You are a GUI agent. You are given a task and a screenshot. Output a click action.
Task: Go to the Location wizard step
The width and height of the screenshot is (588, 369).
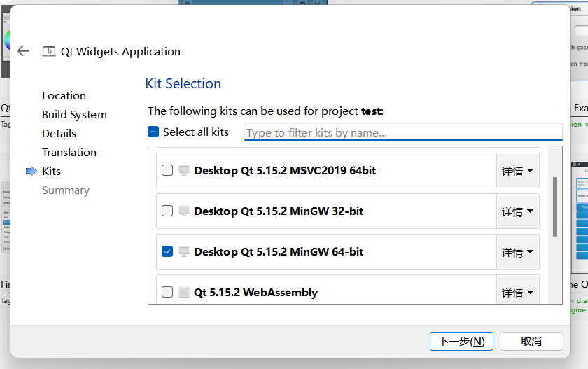64,96
